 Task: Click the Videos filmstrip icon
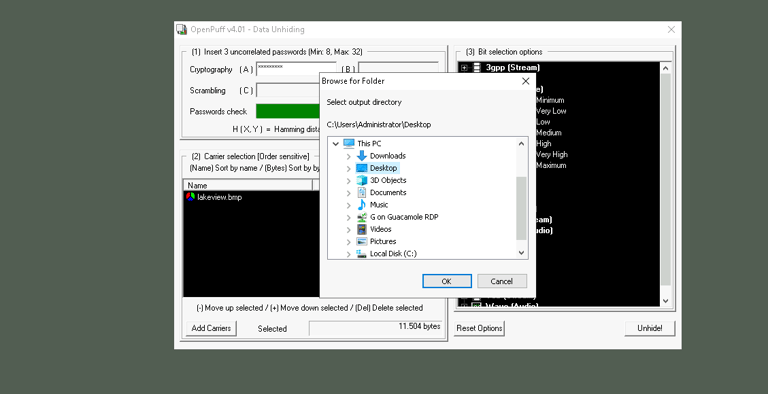pyautogui.click(x=361, y=229)
